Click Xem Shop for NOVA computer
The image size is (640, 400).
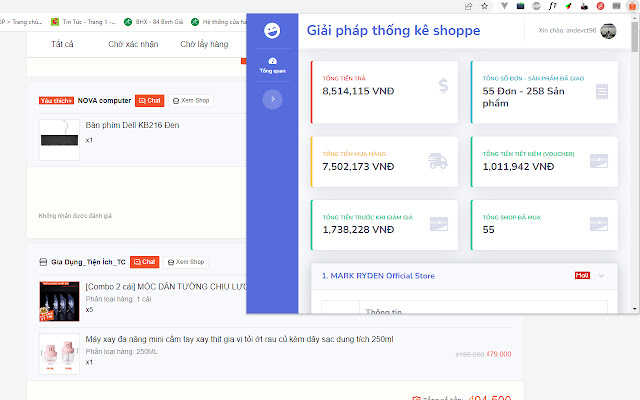coord(191,100)
